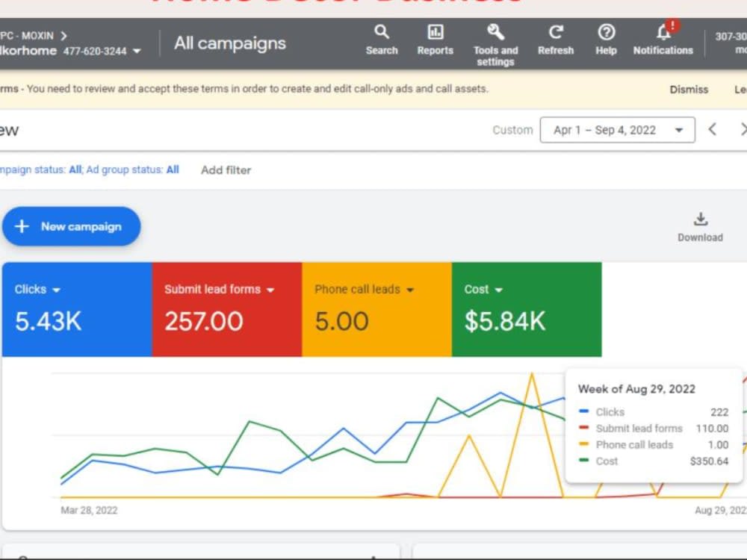Open the Help question mark
Screen dimensions: 747x560
[606, 32]
